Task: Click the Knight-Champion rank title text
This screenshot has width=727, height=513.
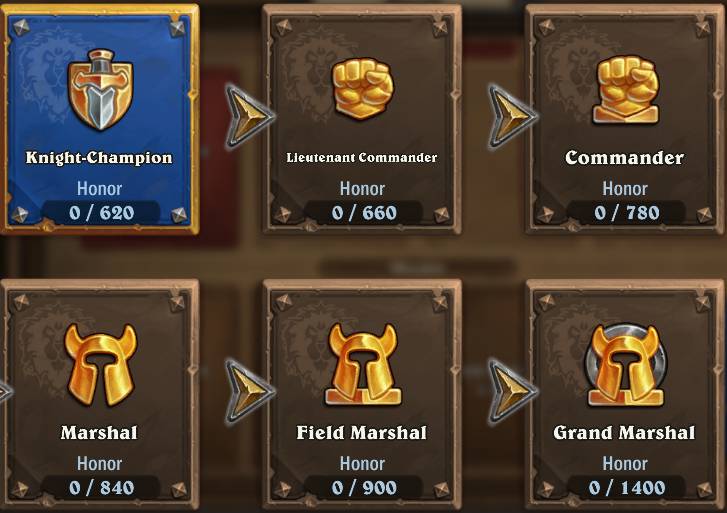Action: pyautogui.click(x=99, y=158)
